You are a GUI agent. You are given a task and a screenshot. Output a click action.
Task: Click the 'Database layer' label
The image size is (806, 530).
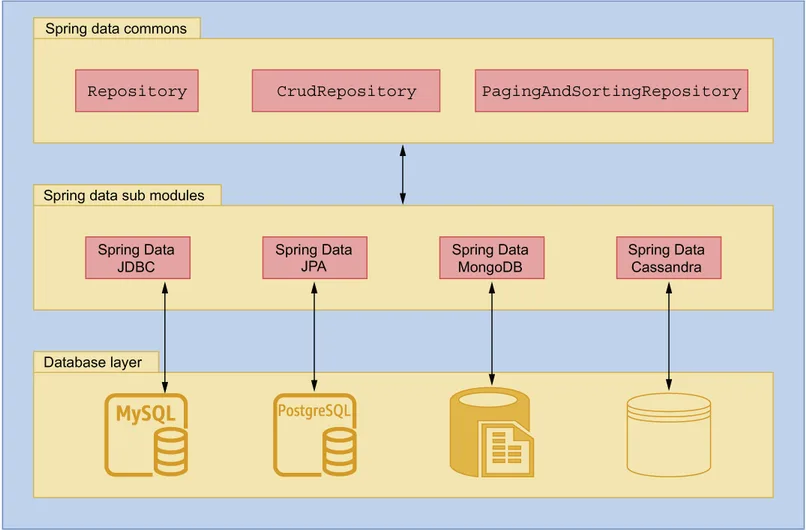(93, 362)
